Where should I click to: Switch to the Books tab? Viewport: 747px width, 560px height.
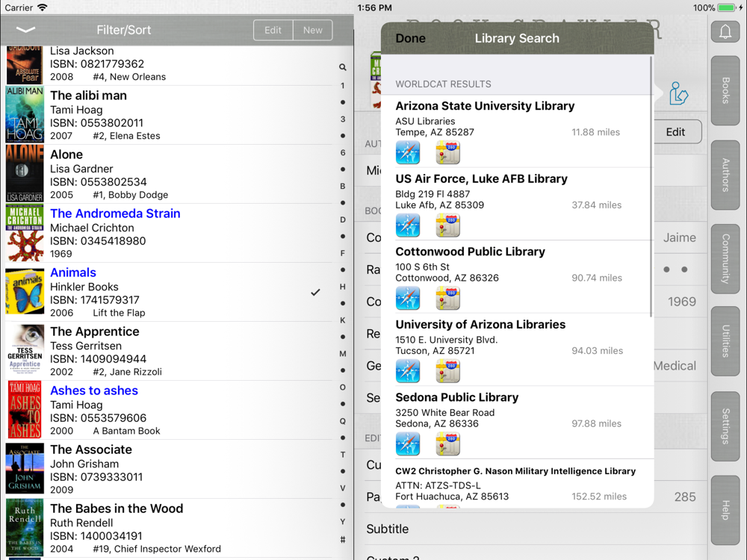[725, 90]
